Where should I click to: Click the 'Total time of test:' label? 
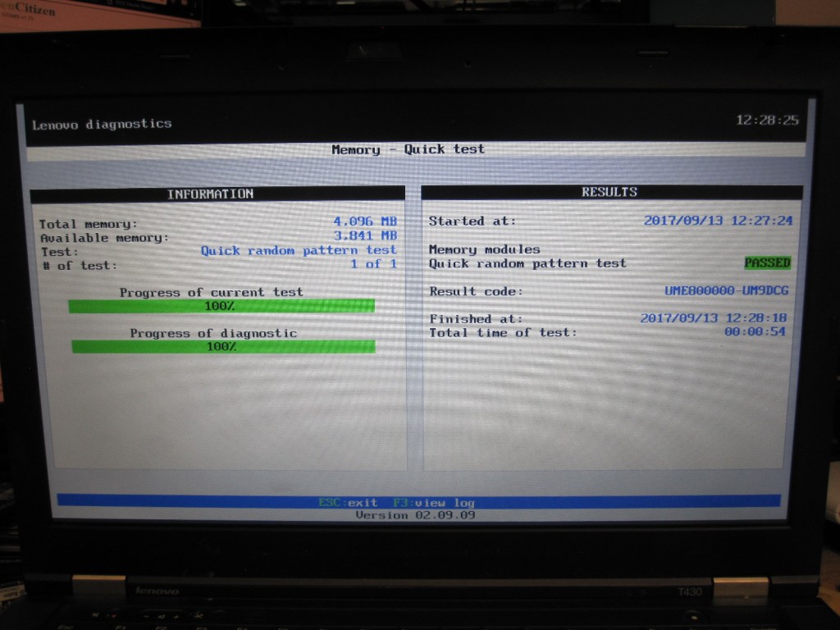pyautogui.click(x=503, y=332)
